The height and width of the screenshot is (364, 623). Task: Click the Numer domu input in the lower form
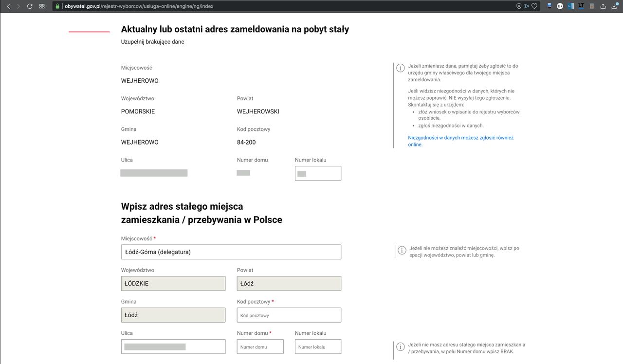[x=260, y=347]
